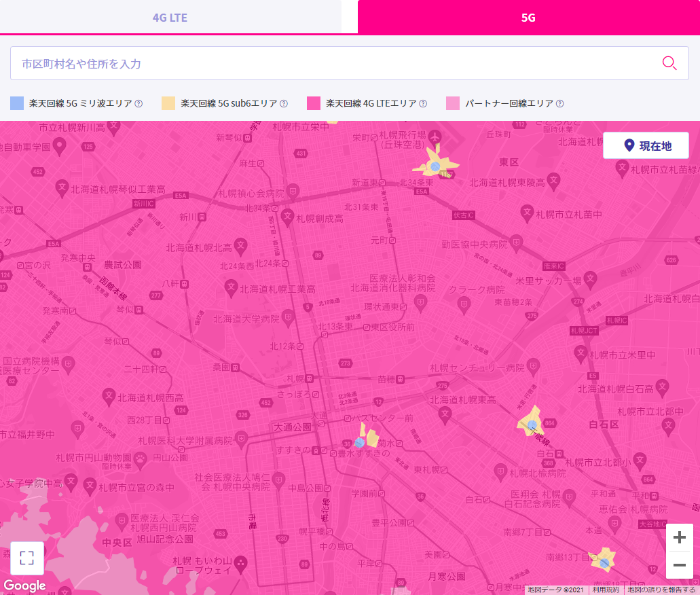The height and width of the screenshot is (595, 700).
Task: Click the 札幌創成高 school marker
Action: click(x=287, y=217)
